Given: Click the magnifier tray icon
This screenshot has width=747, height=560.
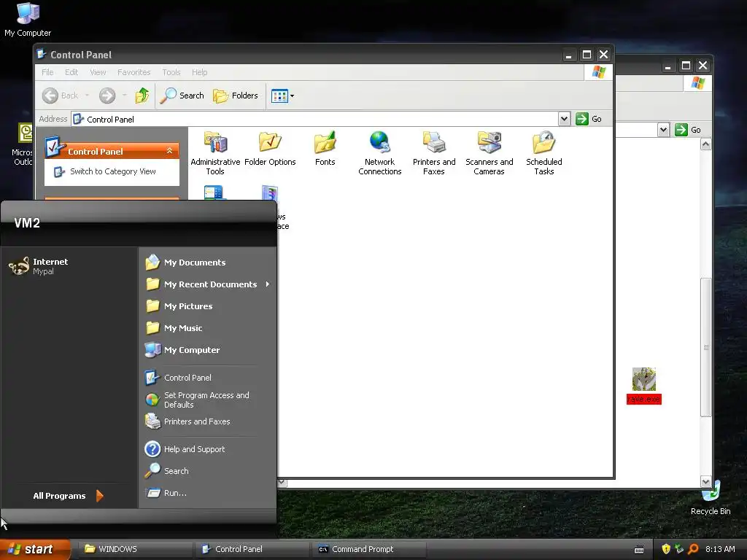Looking at the screenshot, I should (693, 549).
